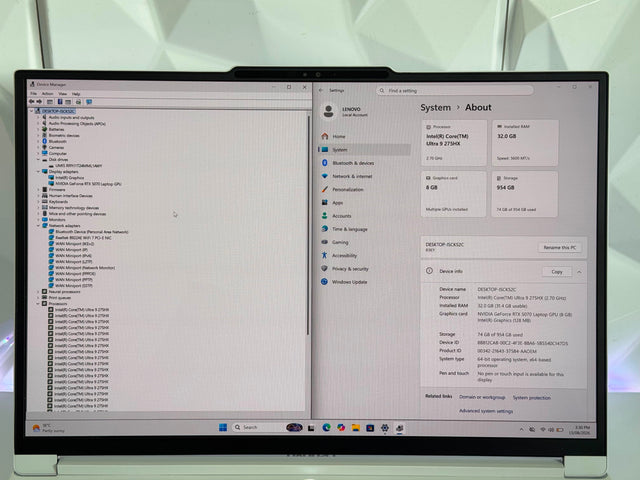Select the Storage 954 GB card
The image size is (640, 480).
tap(524, 194)
